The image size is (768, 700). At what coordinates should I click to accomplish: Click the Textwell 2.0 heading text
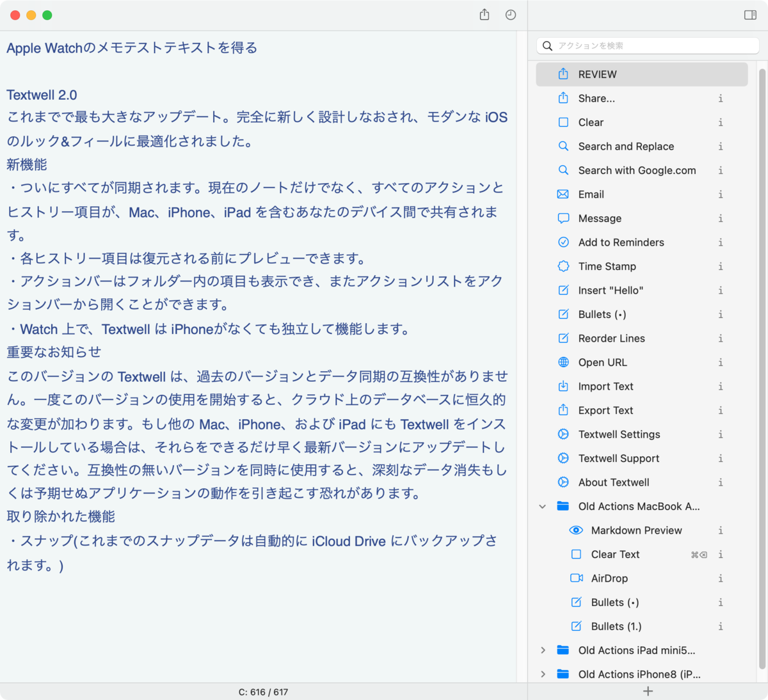click(x=42, y=95)
